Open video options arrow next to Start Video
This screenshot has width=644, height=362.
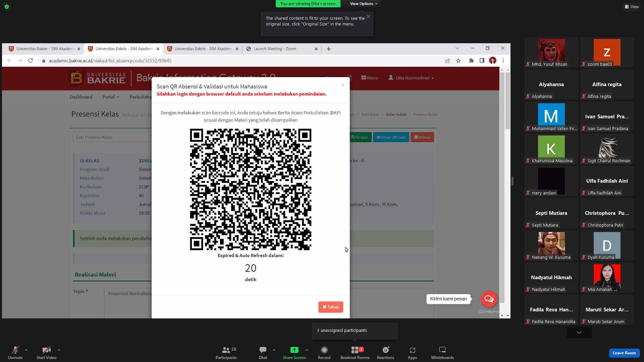coord(59,350)
